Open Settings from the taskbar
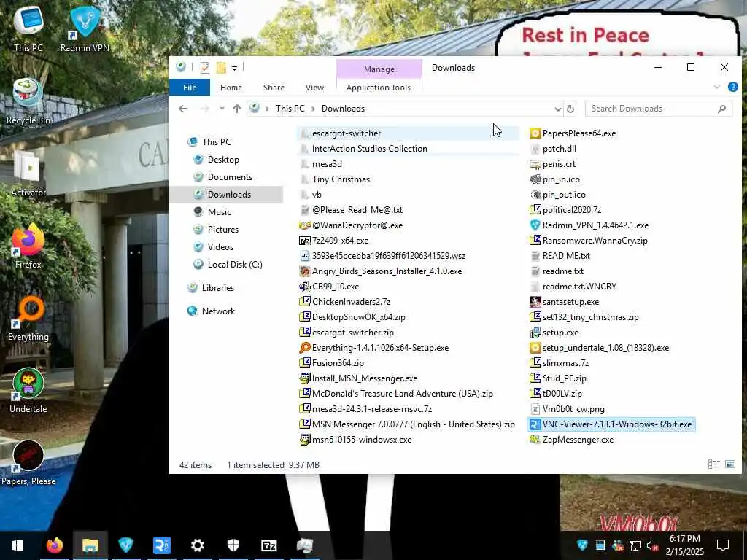The height and width of the screenshot is (560, 747). pyautogui.click(x=197, y=545)
